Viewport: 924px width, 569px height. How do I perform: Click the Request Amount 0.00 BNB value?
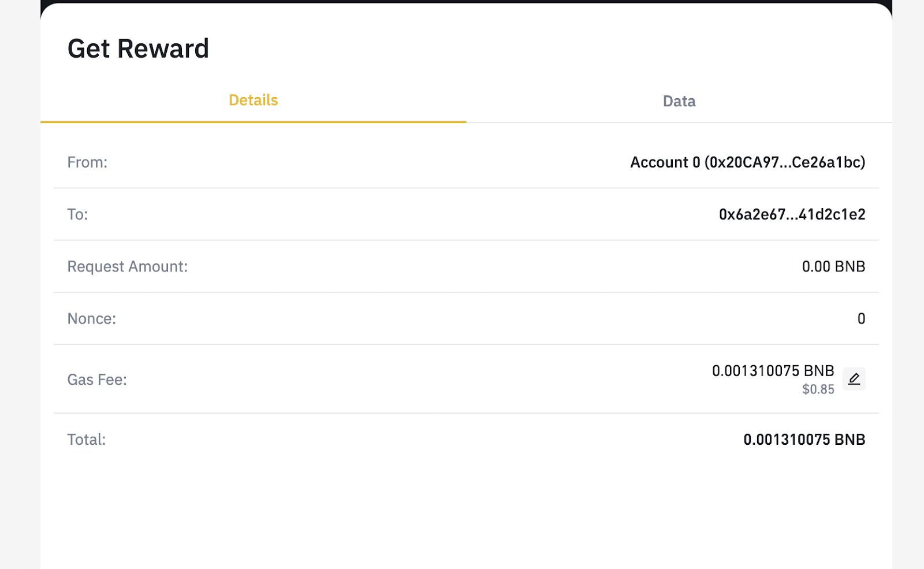pos(833,266)
